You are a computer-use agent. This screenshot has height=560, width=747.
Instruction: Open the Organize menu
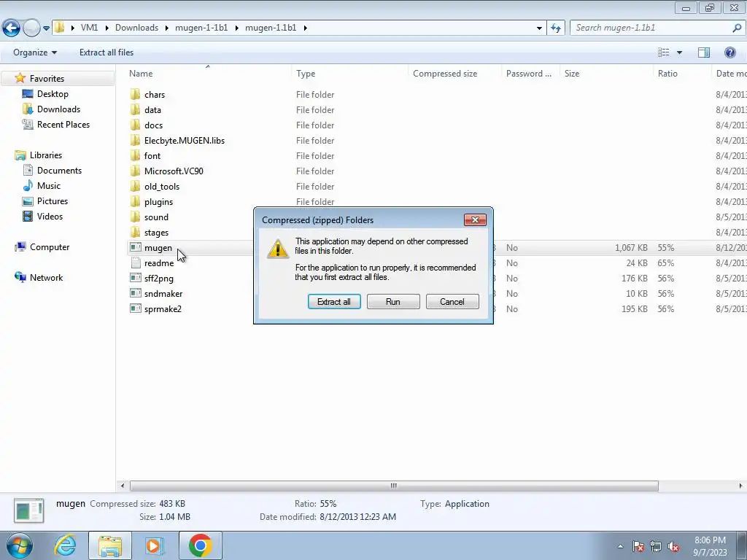click(x=35, y=52)
